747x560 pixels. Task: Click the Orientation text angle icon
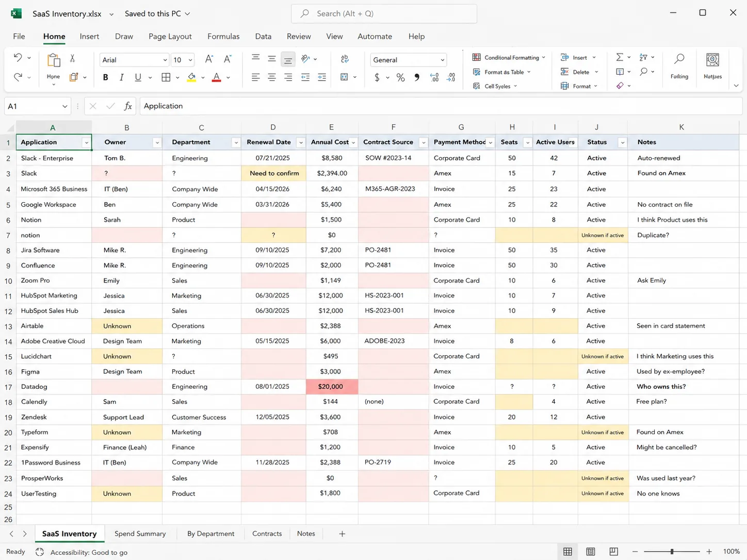point(305,59)
